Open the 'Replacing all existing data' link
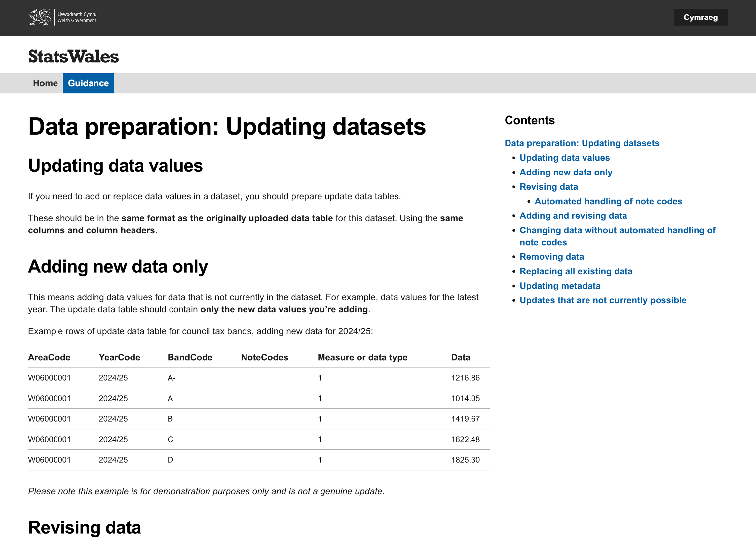The image size is (756, 542). [576, 271]
